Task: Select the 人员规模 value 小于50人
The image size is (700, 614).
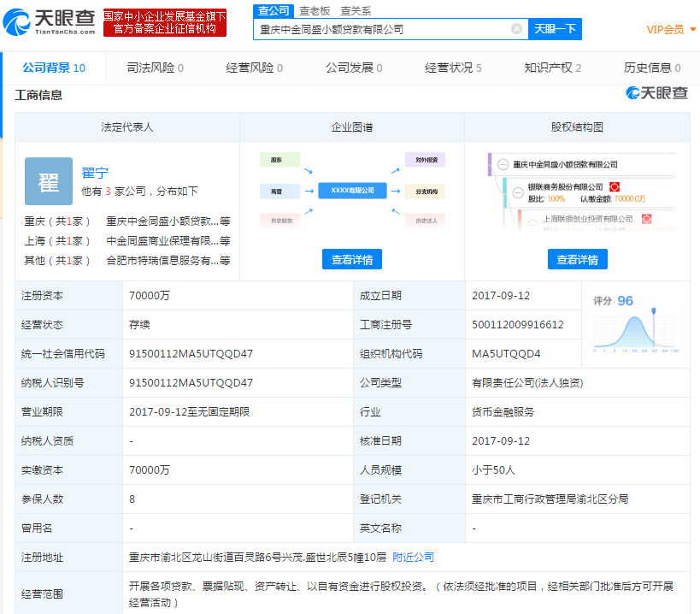Action: (493, 469)
